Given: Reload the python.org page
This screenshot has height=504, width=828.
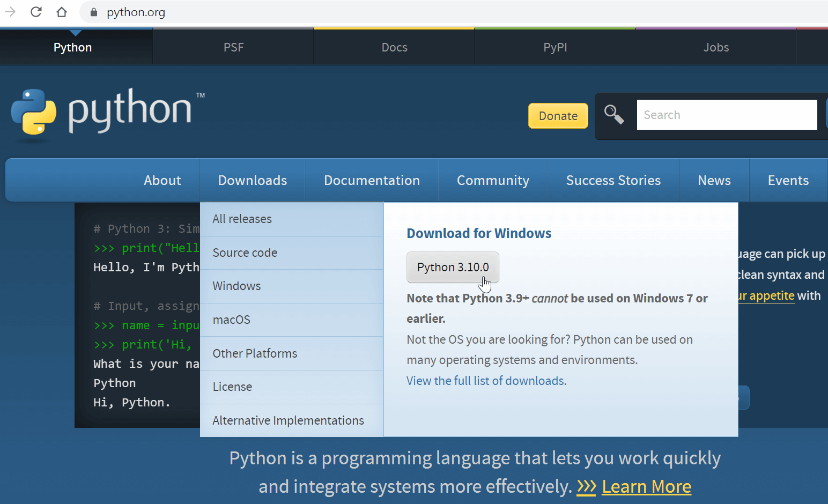Looking at the screenshot, I should click(x=36, y=12).
